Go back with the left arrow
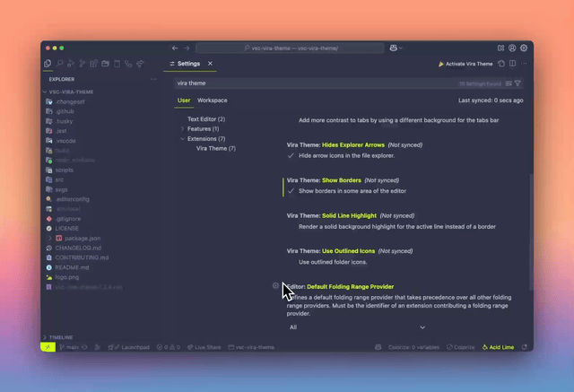This screenshot has width=574, height=392. click(x=175, y=48)
